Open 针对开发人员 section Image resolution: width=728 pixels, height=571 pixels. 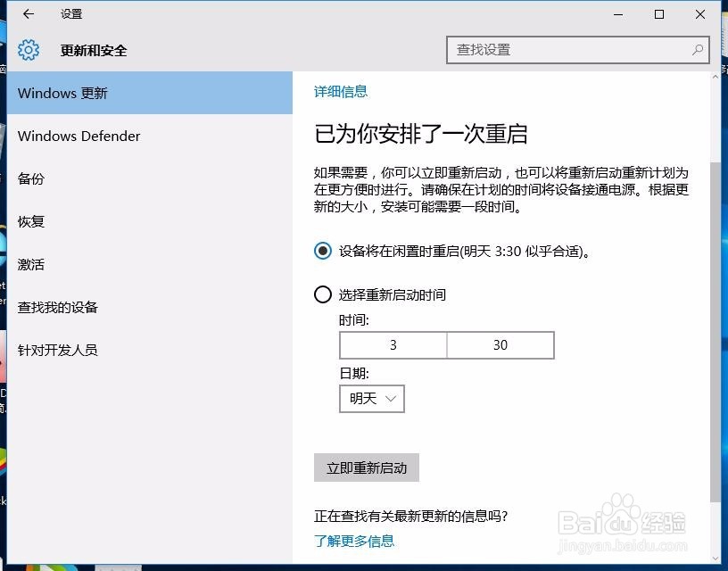[x=150, y=350]
